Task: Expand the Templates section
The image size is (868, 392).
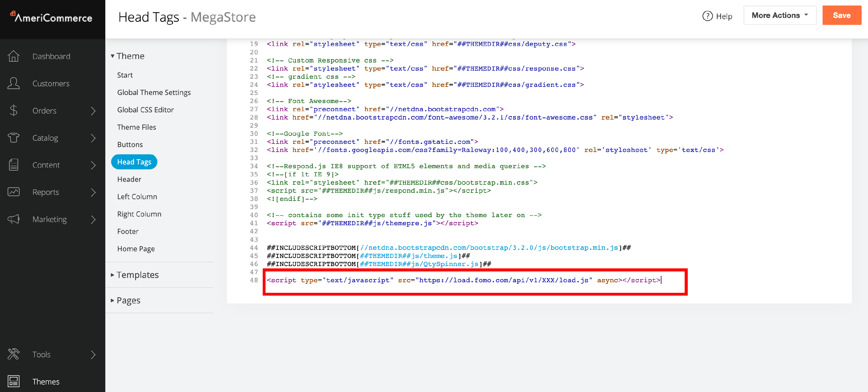Action: point(135,275)
